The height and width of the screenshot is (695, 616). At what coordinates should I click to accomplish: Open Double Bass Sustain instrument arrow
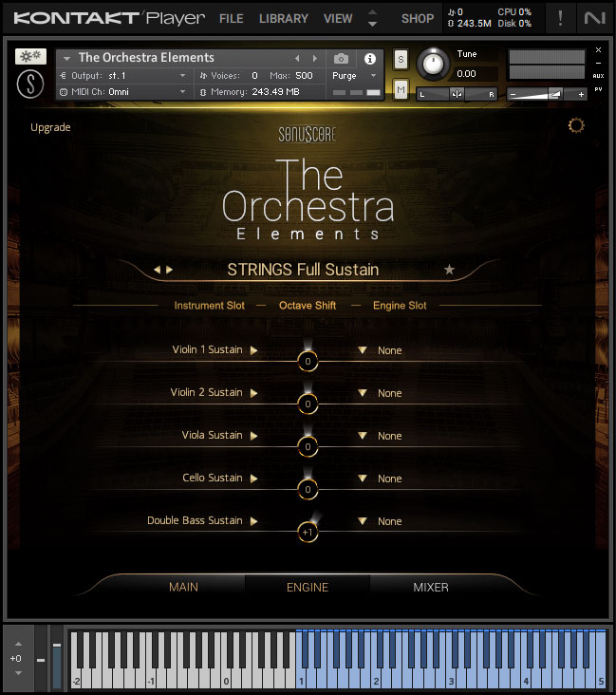pos(254,521)
